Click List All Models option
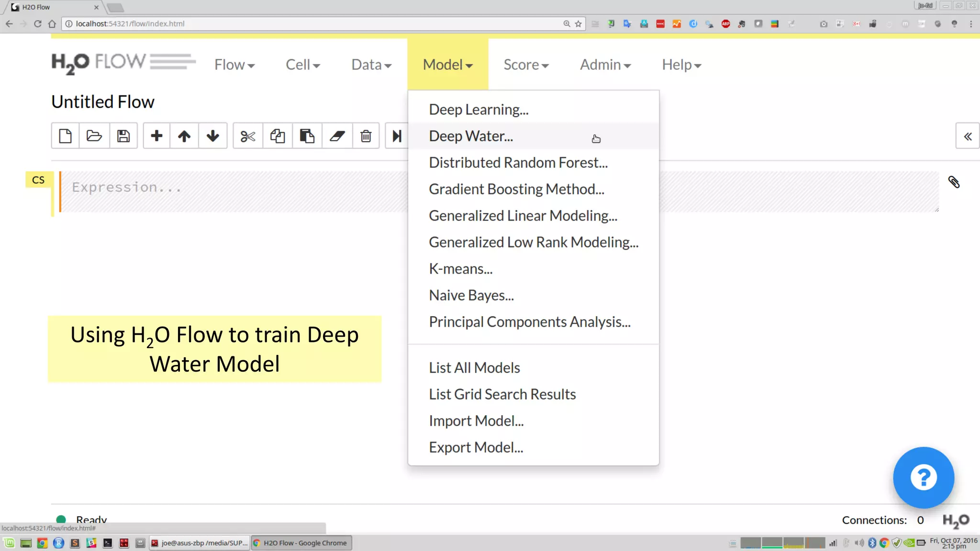This screenshot has width=980, height=551. tap(474, 368)
